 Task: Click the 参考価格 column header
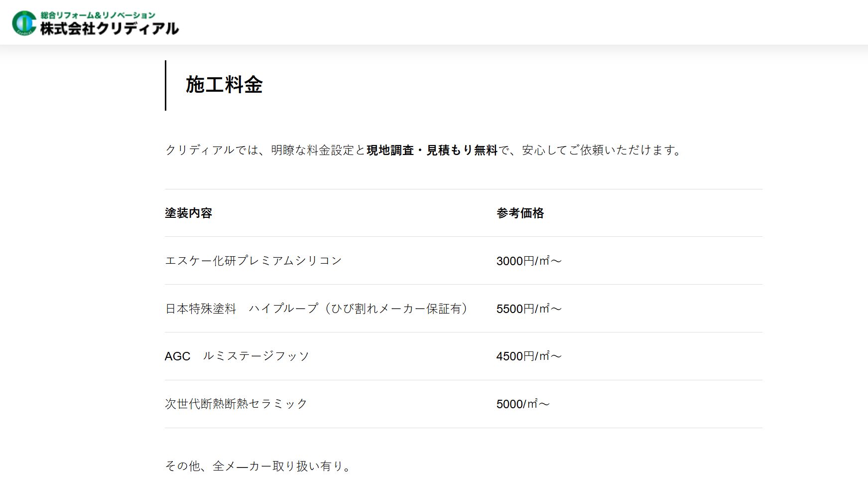point(520,213)
